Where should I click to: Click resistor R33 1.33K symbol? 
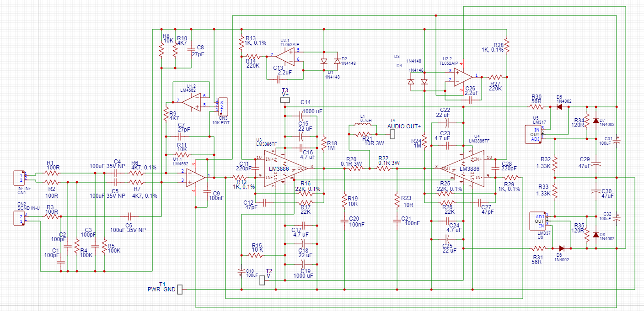[x=555, y=190]
